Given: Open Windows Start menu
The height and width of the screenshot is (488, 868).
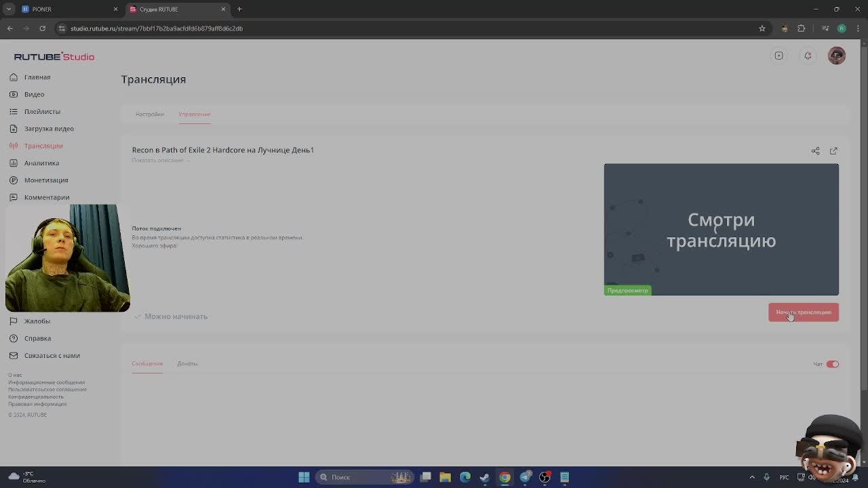Looking at the screenshot, I should 304,477.
